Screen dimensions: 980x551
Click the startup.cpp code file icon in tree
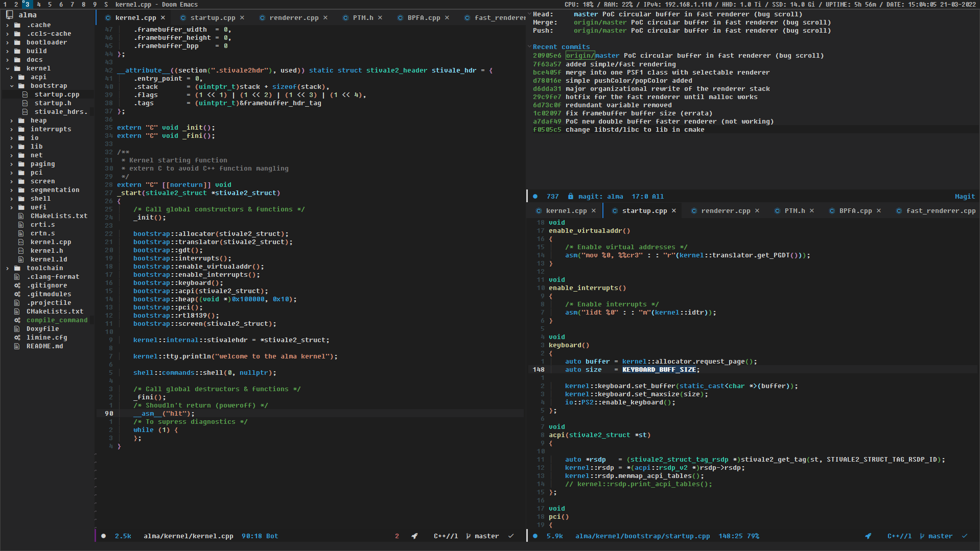click(x=25, y=94)
